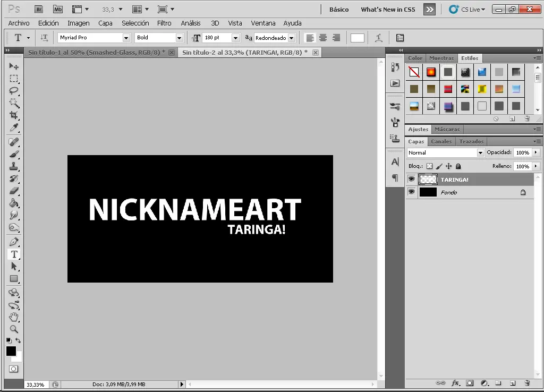
Task: Create warped text
Action: pos(378,38)
